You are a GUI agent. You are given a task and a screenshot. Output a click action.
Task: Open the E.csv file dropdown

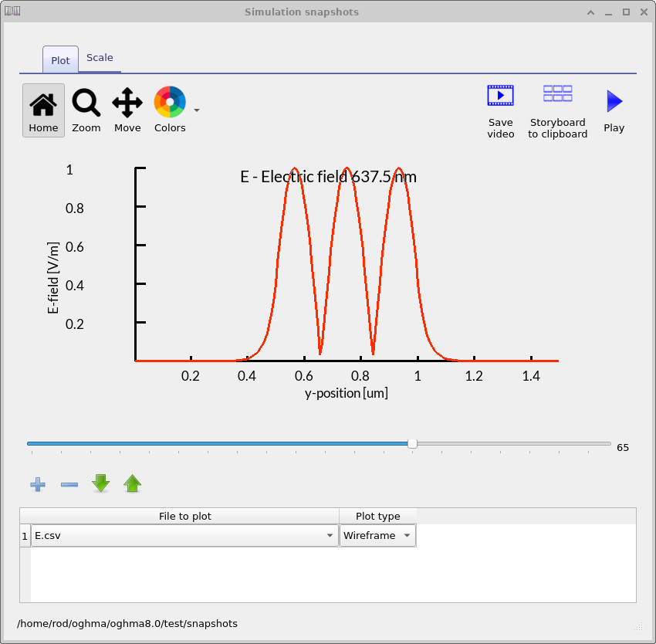click(x=184, y=536)
